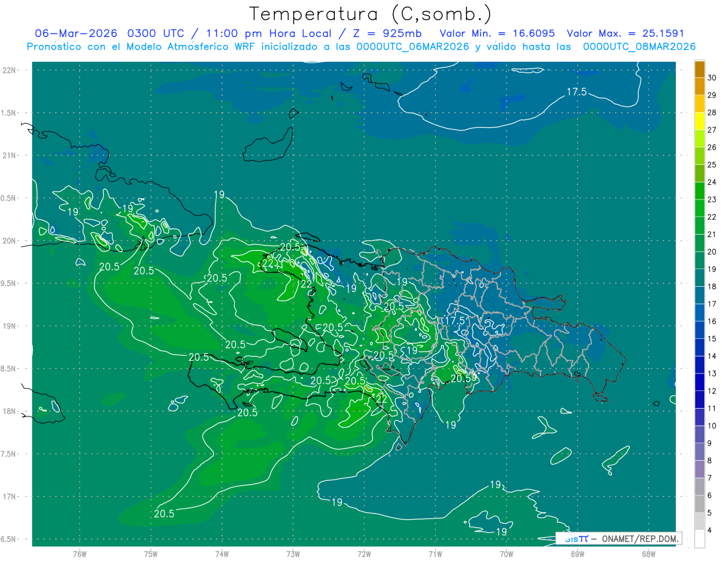Click the valid-until time "0000UTC_08MAR2026"

pos(639,47)
